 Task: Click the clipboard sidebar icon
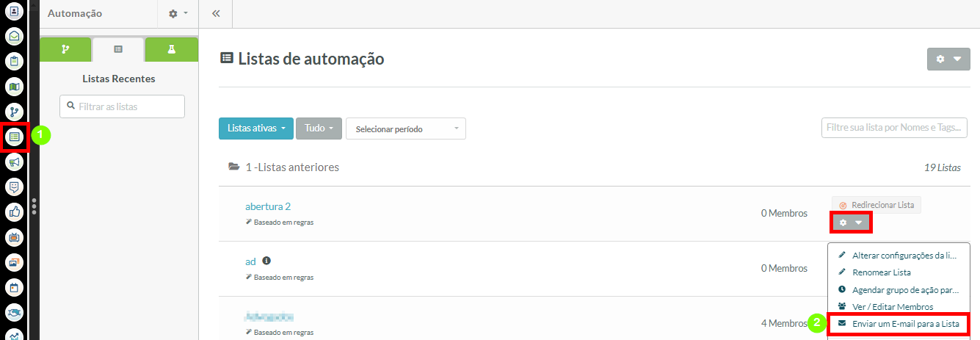(x=15, y=61)
